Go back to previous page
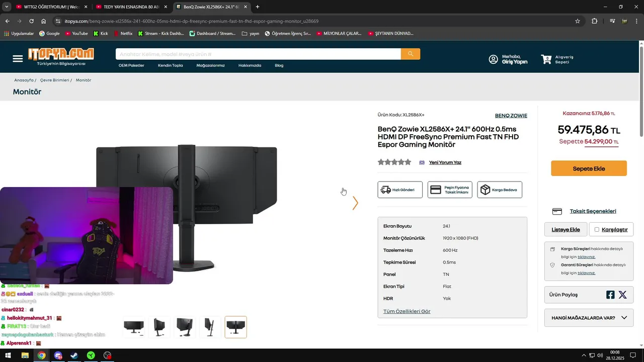Viewport: 644px width, 362px height. point(8,21)
